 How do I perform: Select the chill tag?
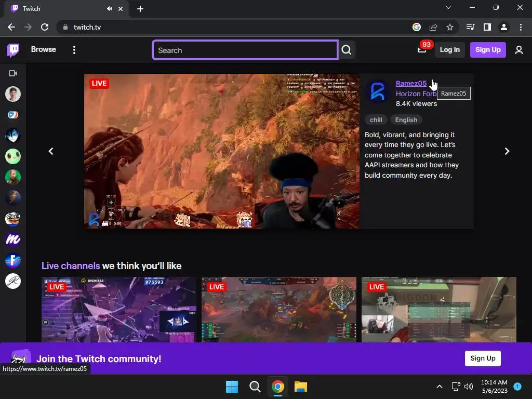click(x=376, y=120)
